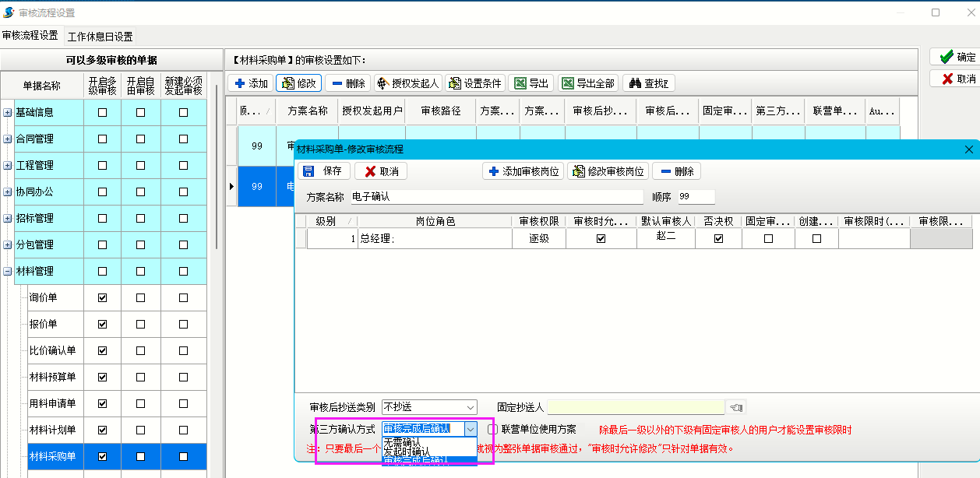Image resolution: width=980 pixels, height=478 pixels.
Task: Click the hand icon beside 固定抄送人
Action: (x=735, y=407)
